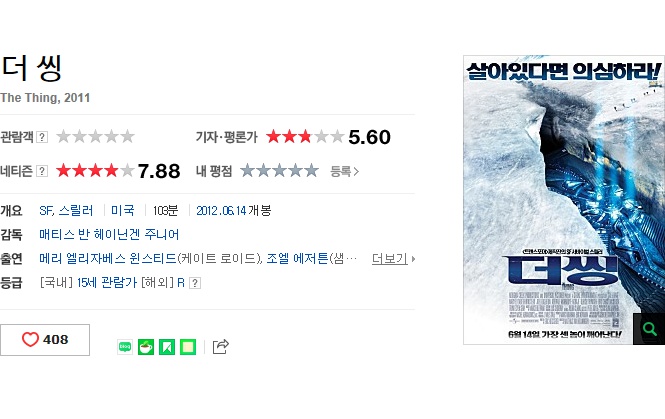Click the heart like button showing 408

tap(45, 340)
